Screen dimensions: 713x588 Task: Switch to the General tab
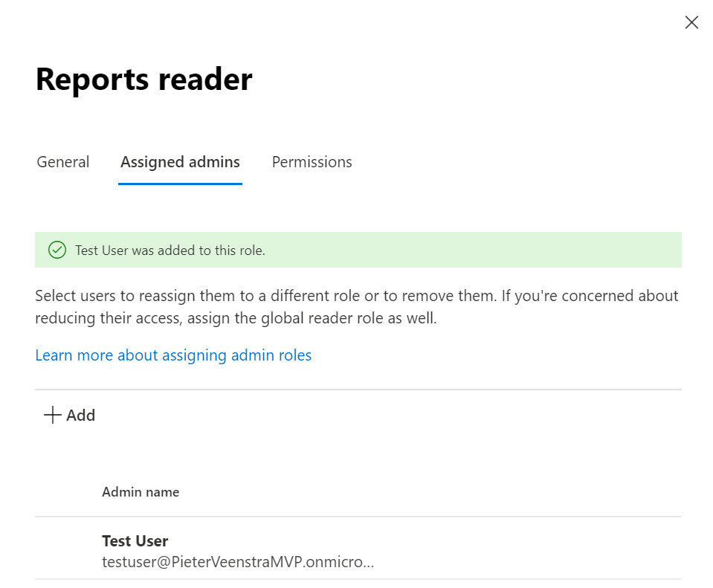point(63,162)
